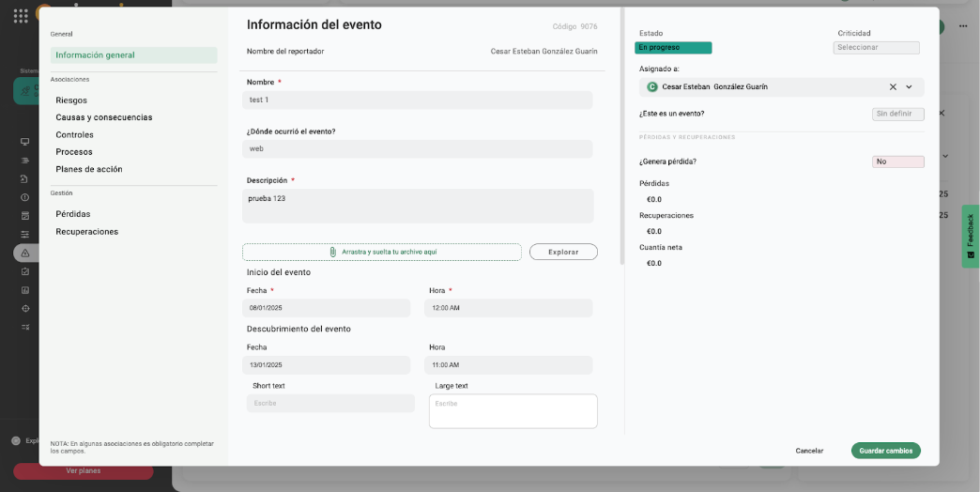Select Causas y consecuencias in side menu
This screenshot has width=980, height=492.
click(x=103, y=117)
